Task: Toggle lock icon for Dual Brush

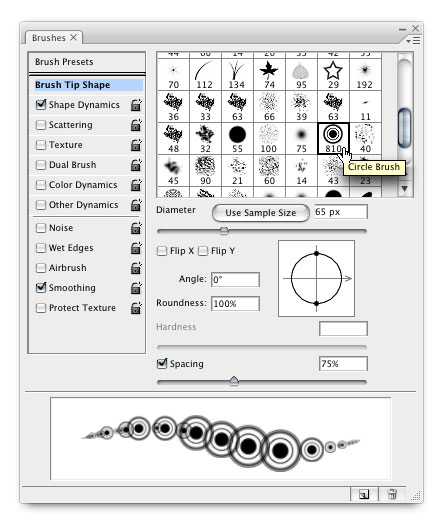Action: (x=136, y=165)
